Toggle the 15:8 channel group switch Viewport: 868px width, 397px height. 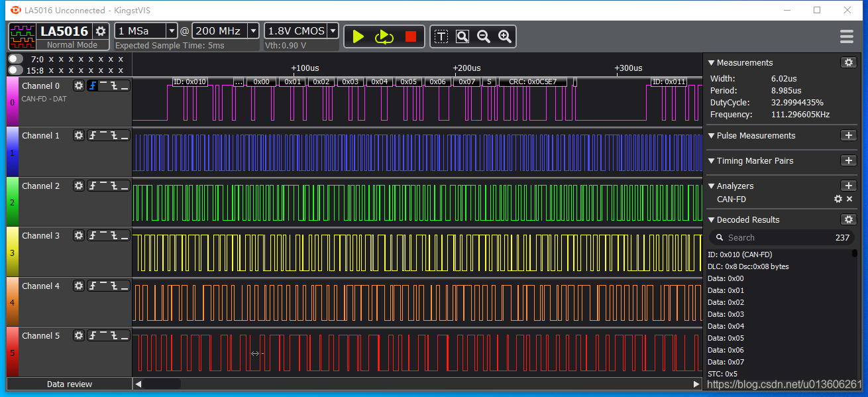[x=16, y=70]
